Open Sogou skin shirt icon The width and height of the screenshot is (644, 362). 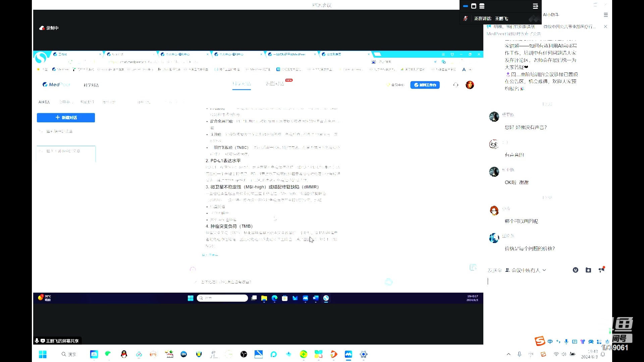pyautogui.click(x=583, y=342)
